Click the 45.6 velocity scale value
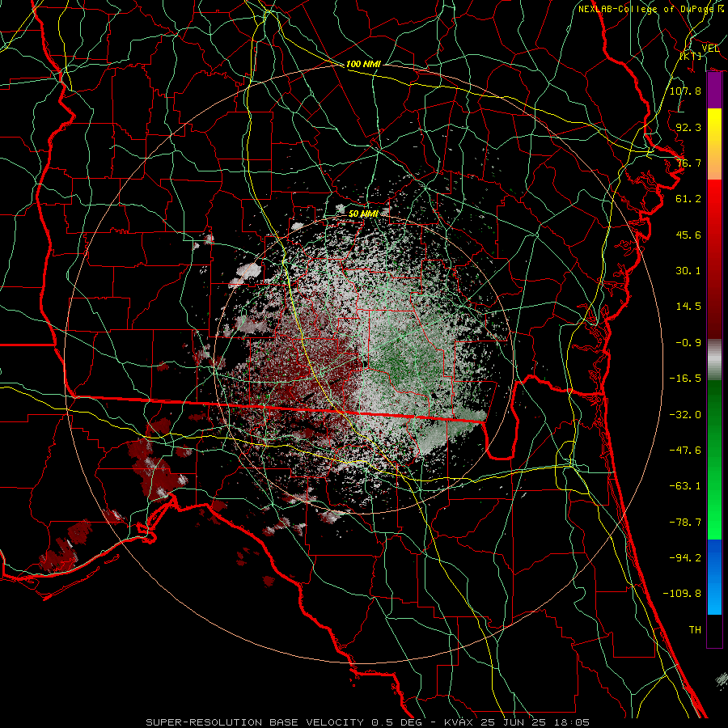 coord(688,235)
